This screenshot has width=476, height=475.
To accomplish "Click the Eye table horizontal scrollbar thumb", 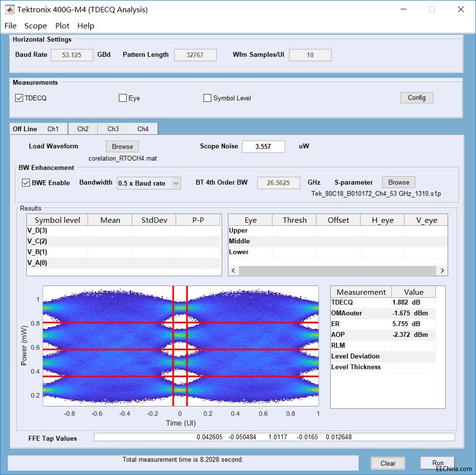I will click(x=338, y=270).
